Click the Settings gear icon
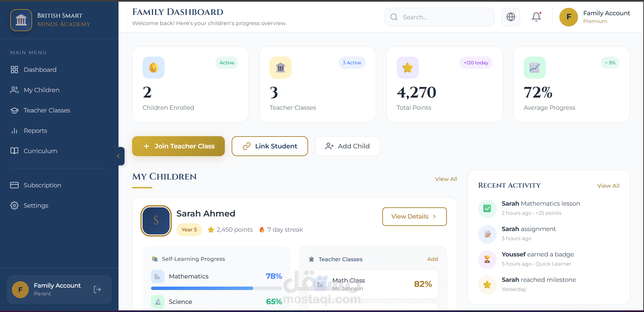This screenshot has width=644, height=312. 14,206
